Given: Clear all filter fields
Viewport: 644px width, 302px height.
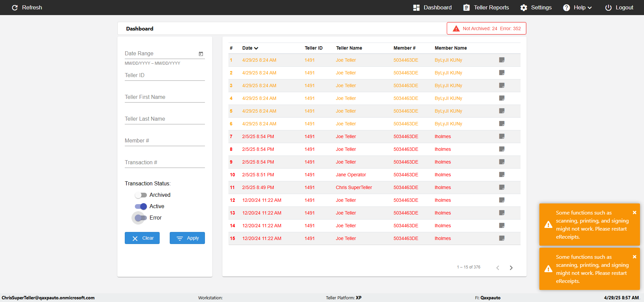Looking at the screenshot, I should pos(142,238).
